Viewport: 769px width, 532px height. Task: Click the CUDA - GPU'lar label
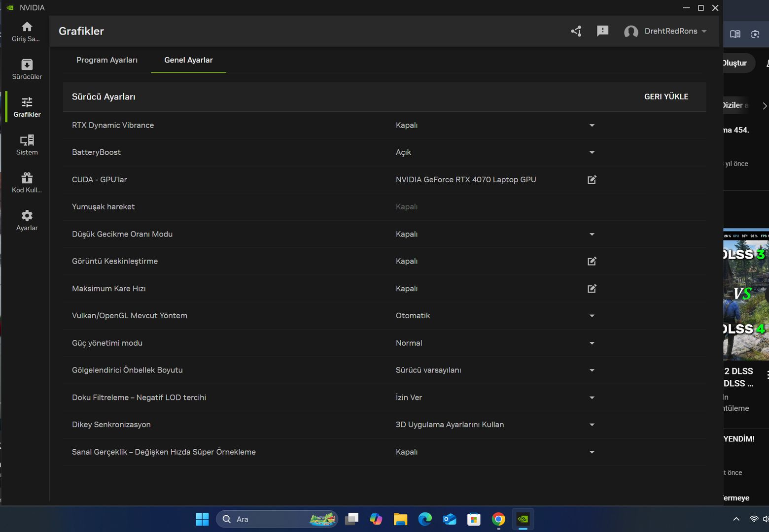point(100,179)
